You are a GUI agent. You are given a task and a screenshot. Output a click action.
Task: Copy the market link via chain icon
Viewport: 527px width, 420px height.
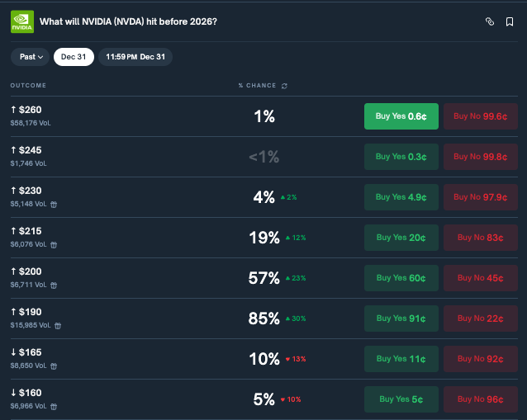click(489, 21)
